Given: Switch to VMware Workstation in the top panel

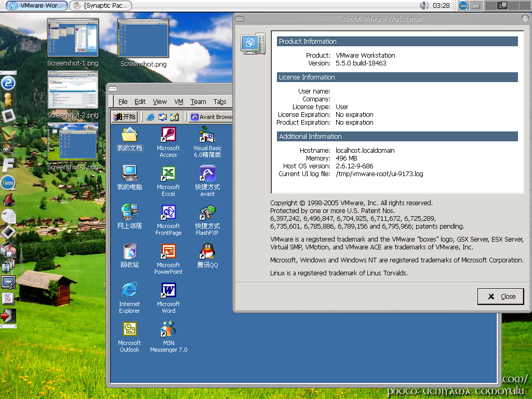Looking at the screenshot, I should [x=37, y=5].
